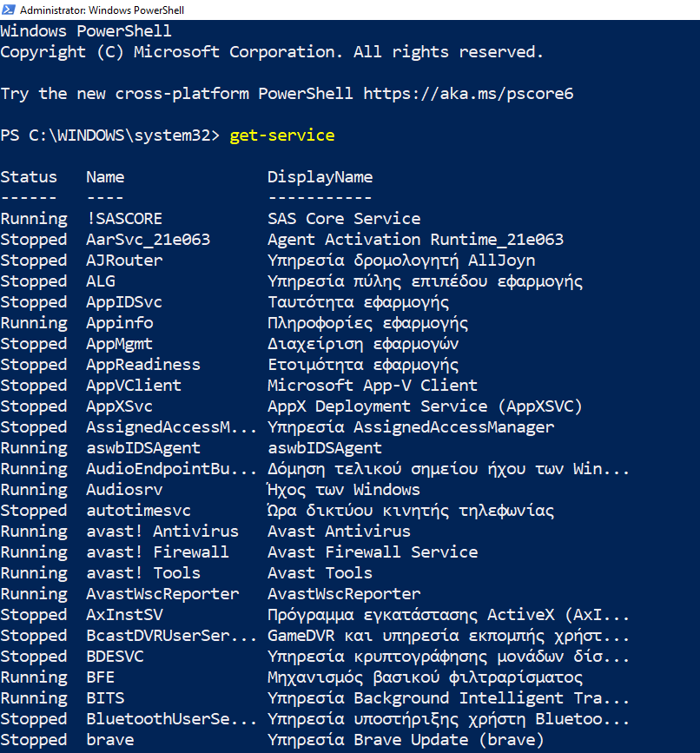This screenshot has width=700, height=753.
Task: Select the AvastWscReporter service name
Action: pyautogui.click(x=162, y=594)
